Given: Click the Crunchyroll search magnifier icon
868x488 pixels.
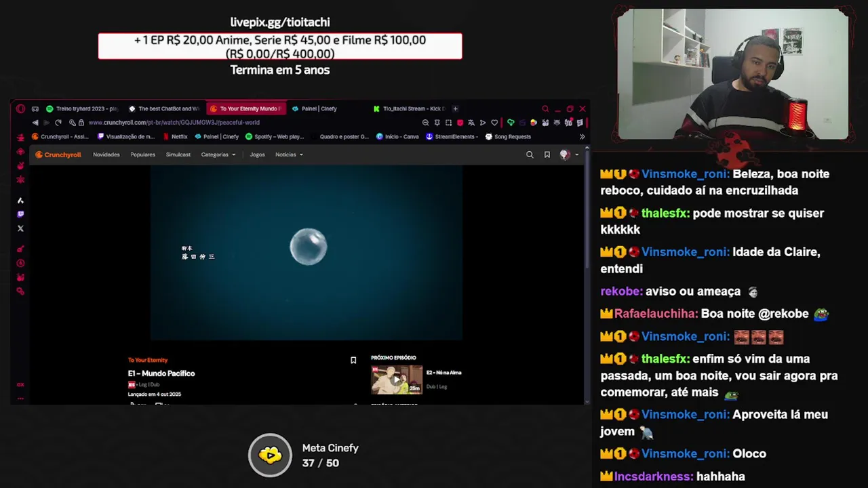Looking at the screenshot, I should [x=530, y=155].
